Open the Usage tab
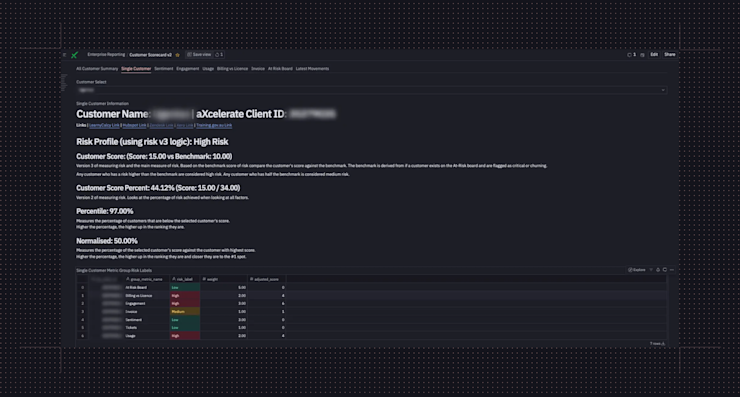Image resolution: width=740 pixels, height=397 pixels. click(x=208, y=69)
